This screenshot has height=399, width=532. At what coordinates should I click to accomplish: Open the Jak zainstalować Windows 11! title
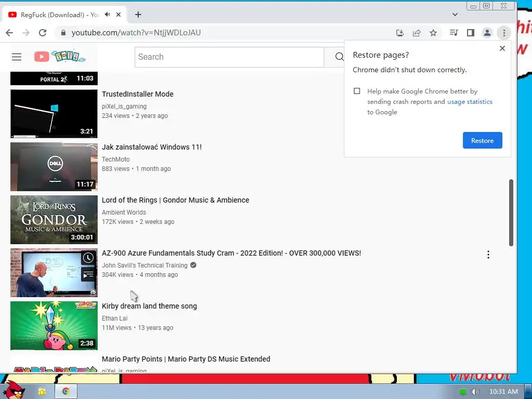[x=152, y=147]
